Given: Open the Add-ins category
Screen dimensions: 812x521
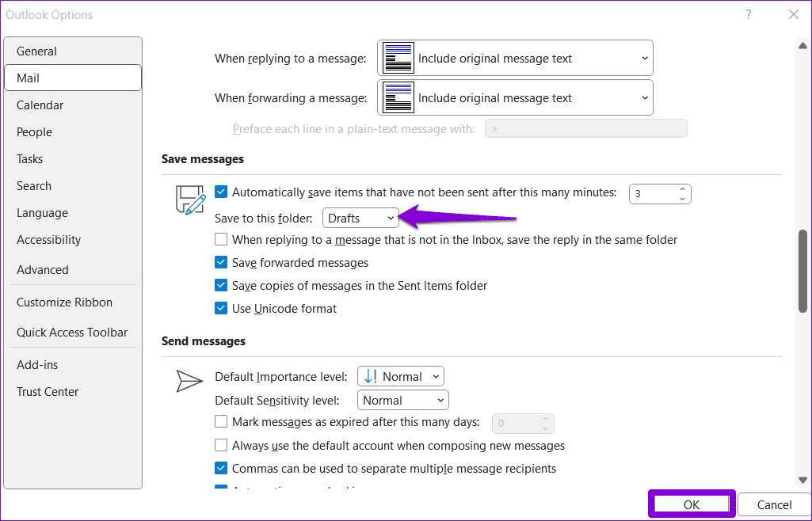Looking at the screenshot, I should tap(73, 364).
